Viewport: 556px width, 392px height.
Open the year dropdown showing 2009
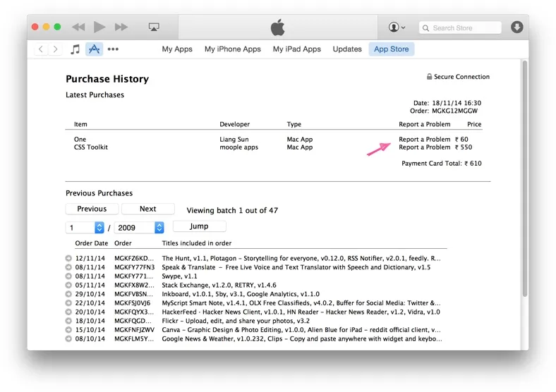pos(139,228)
